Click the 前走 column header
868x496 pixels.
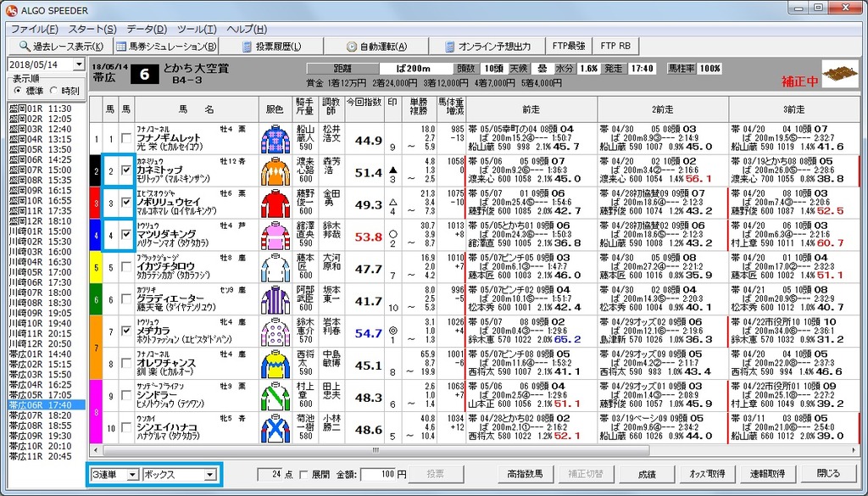[531, 109]
